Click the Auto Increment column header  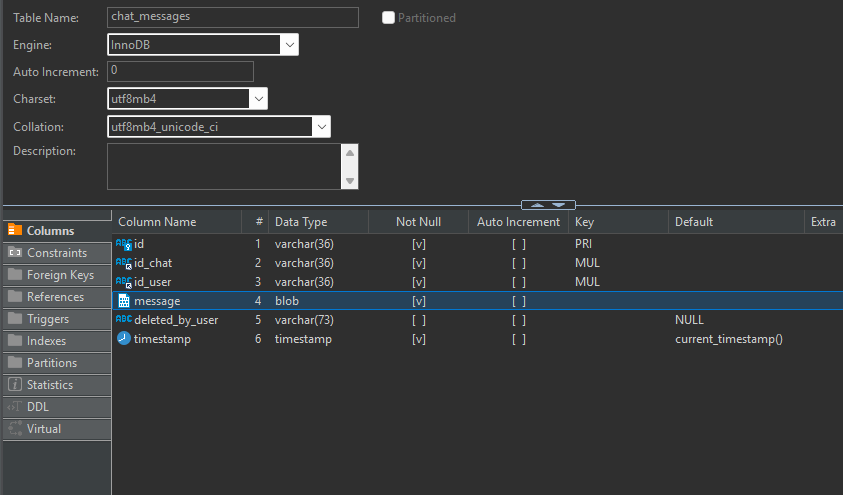[x=518, y=222]
